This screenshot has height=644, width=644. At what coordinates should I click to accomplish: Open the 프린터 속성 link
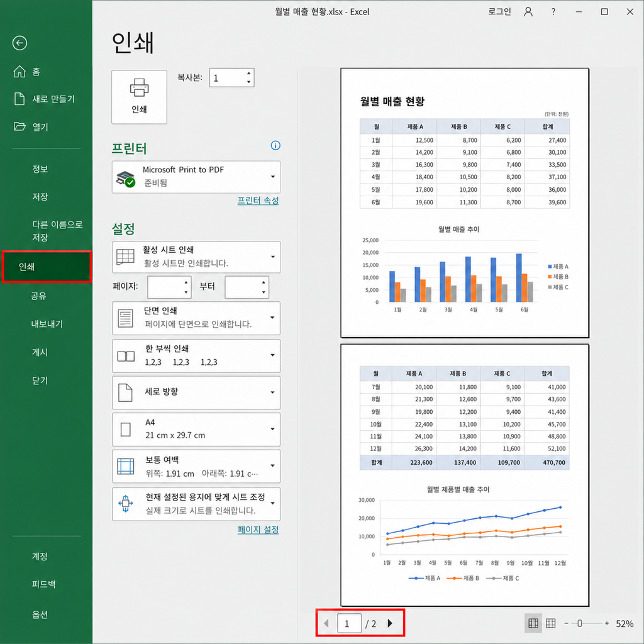258,201
